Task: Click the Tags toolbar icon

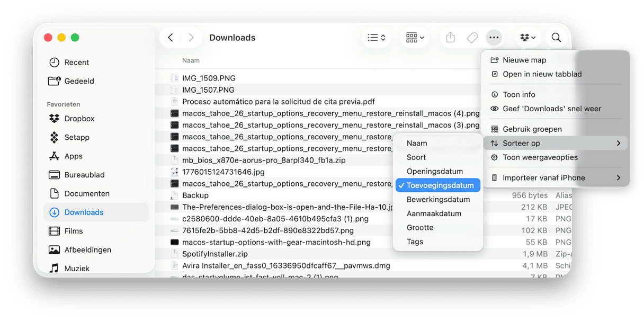Action: tap(472, 38)
